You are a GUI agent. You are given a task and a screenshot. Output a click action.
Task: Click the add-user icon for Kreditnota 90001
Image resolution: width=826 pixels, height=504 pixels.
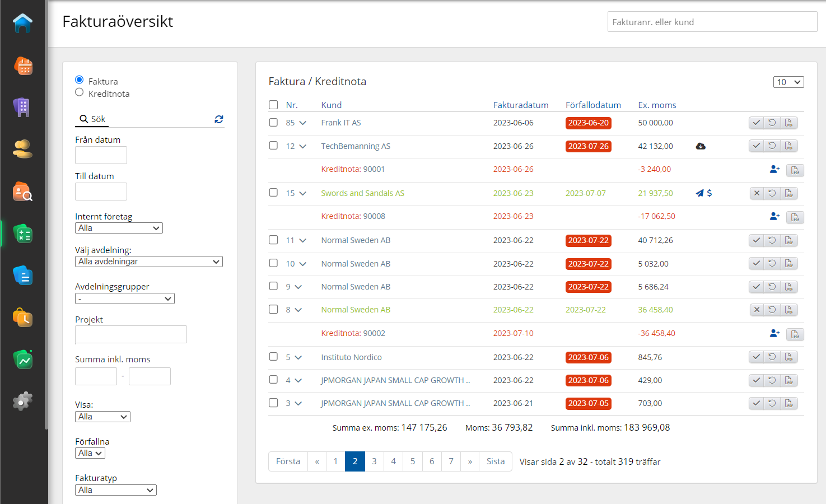tap(774, 169)
